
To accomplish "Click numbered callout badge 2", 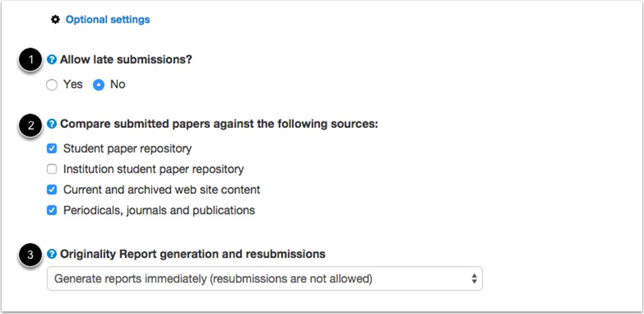I will coord(31,125).
